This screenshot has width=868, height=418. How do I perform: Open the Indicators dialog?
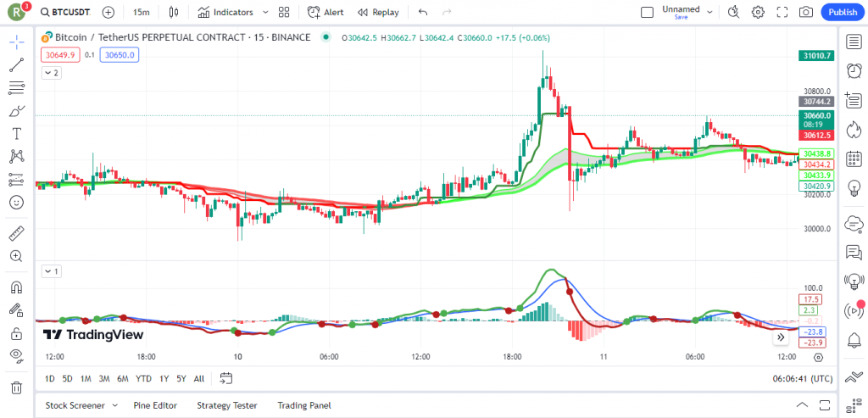point(225,12)
